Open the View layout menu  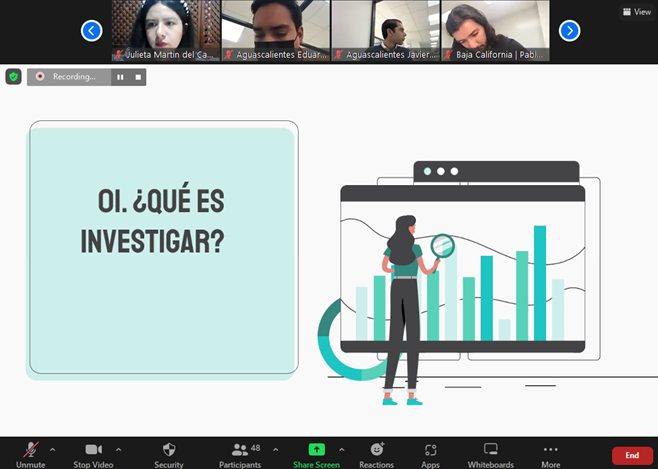pos(637,12)
